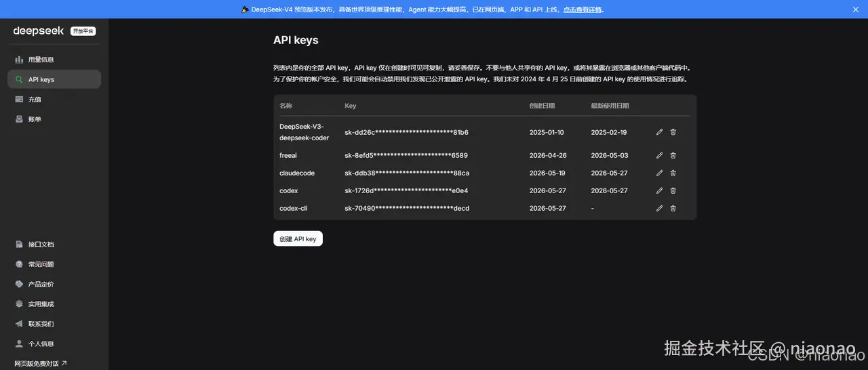The width and height of the screenshot is (868, 370).
Task: Click the creation date 2026-04-26
Action: [548, 155]
